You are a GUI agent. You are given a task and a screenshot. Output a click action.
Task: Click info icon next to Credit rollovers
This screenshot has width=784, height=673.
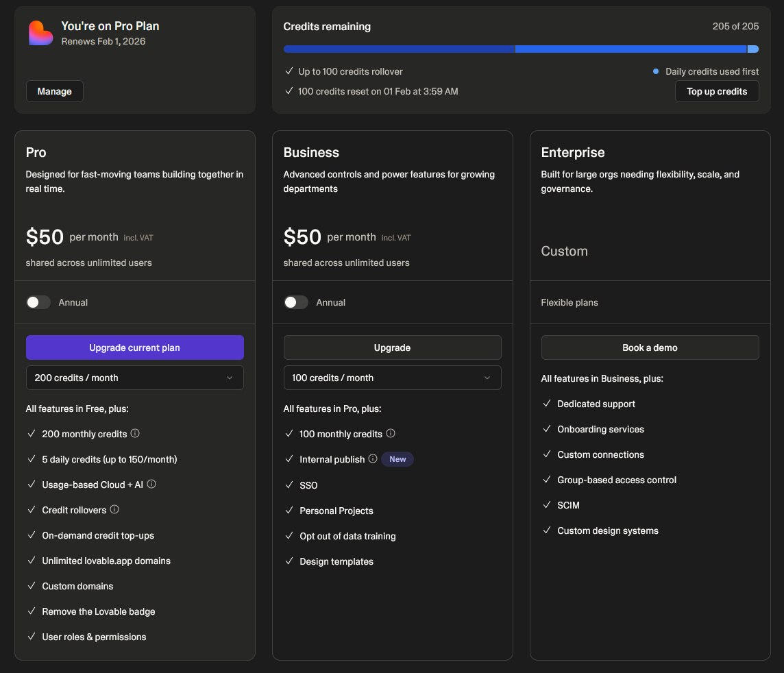114,510
